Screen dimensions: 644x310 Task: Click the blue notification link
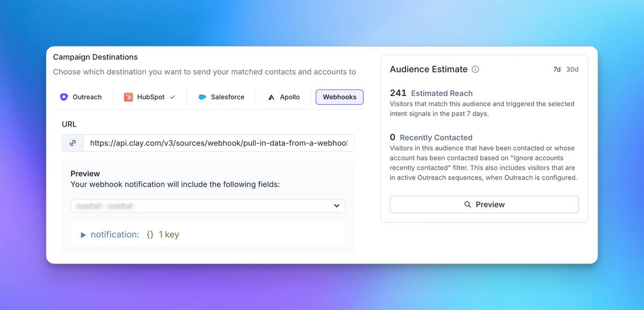(115, 234)
